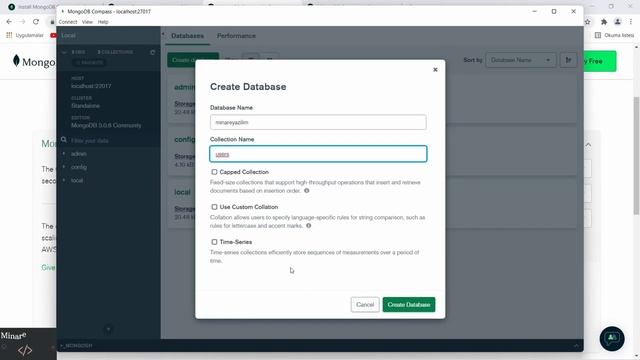Refresh the databases list in the sidebar
Viewport: 640px width, 360px height.
click(153, 52)
